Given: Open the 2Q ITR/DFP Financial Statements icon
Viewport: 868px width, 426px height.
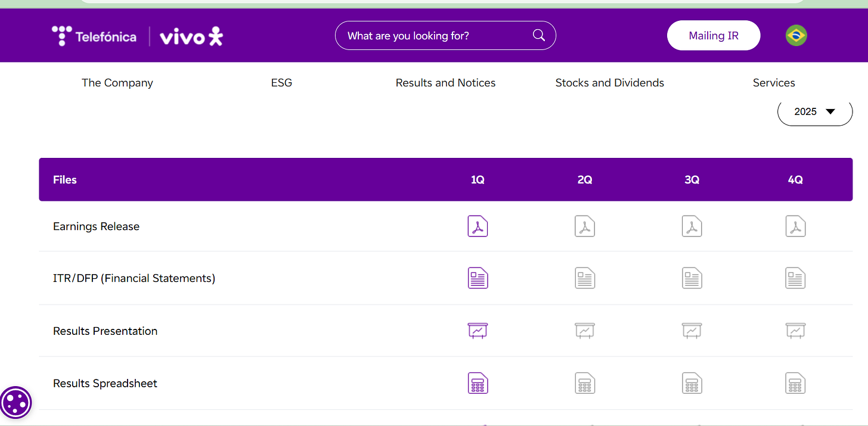Looking at the screenshot, I should pos(585,278).
